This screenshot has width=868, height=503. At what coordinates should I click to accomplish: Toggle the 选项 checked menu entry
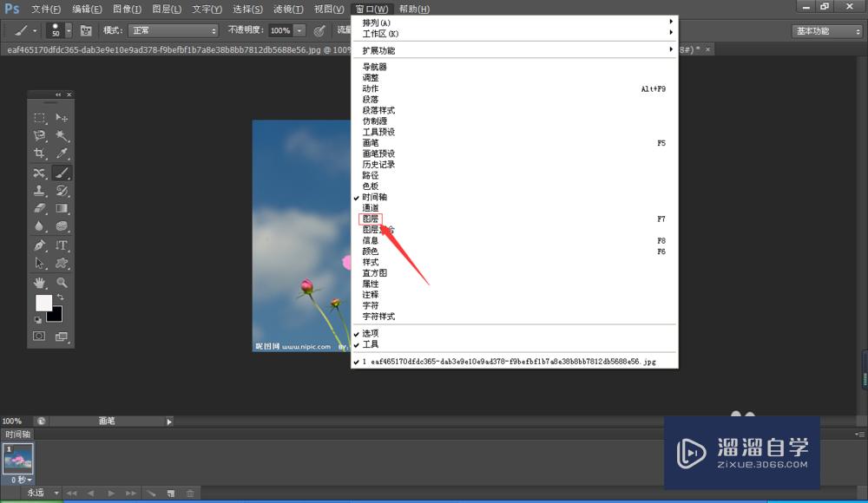[x=370, y=332]
